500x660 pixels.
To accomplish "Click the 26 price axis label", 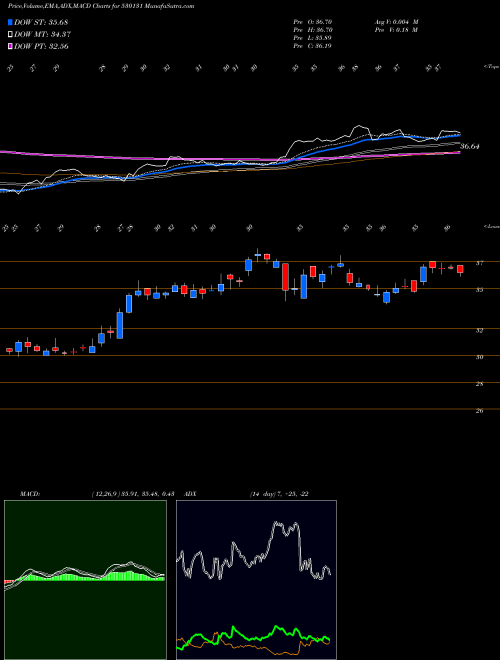I will [x=479, y=411].
